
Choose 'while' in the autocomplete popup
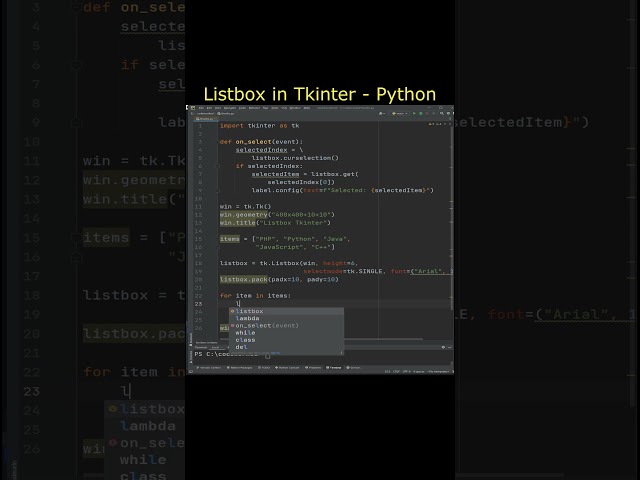[287, 333]
